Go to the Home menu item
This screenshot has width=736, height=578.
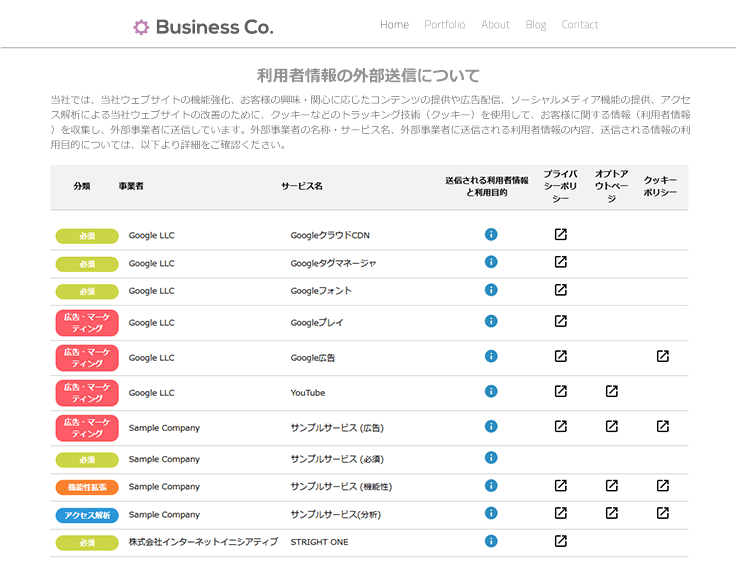394,25
